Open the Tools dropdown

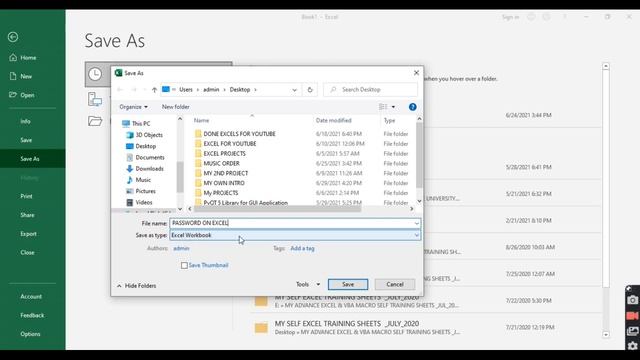(x=308, y=284)
